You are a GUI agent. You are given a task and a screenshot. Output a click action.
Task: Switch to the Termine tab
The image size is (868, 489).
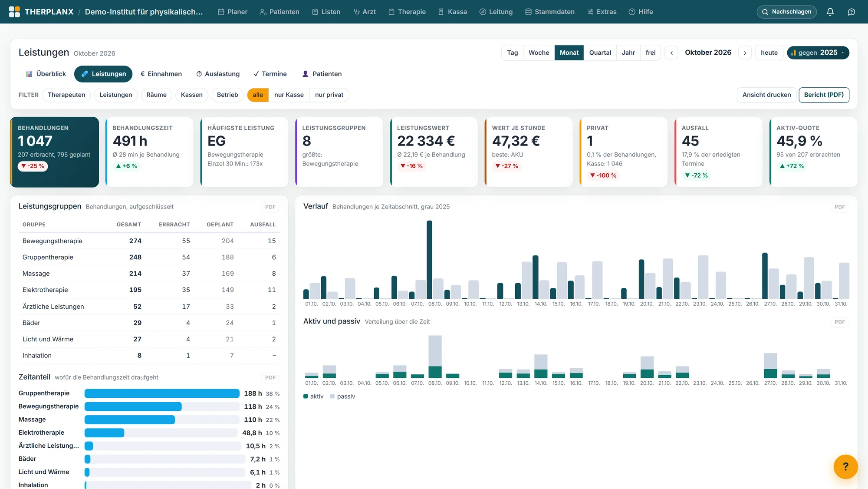point(270,74)
